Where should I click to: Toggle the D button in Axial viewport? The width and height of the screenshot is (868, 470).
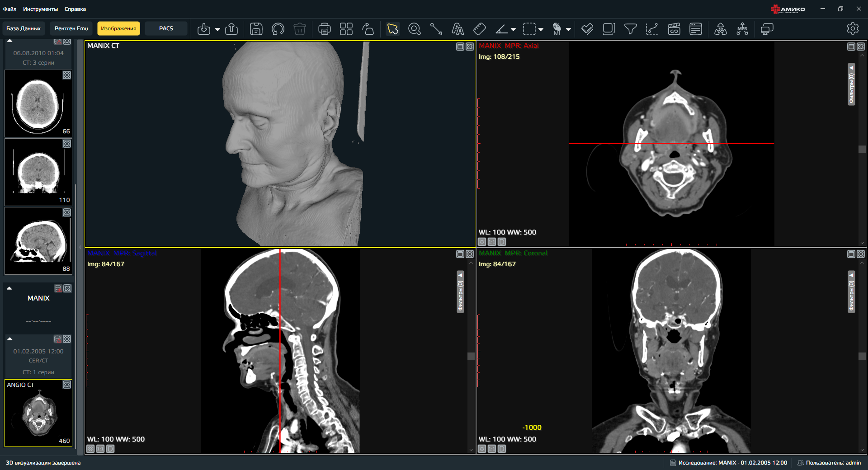coord(502,242)
